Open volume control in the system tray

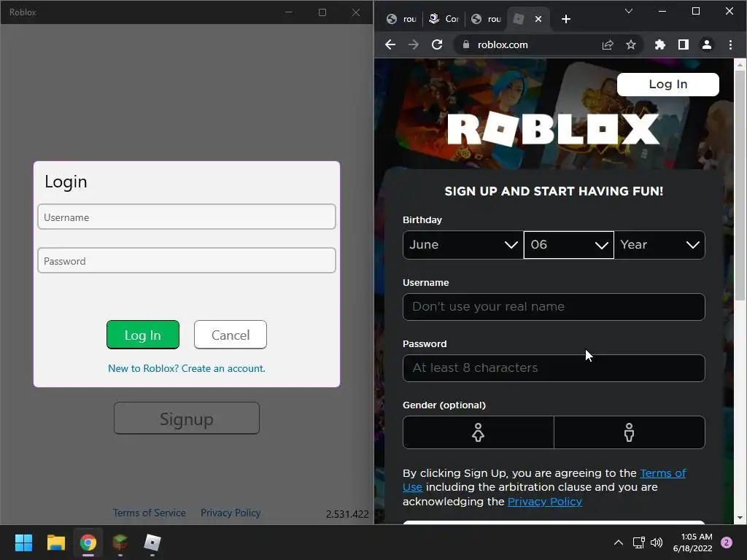pyautogui.click(x=657, y=542)
